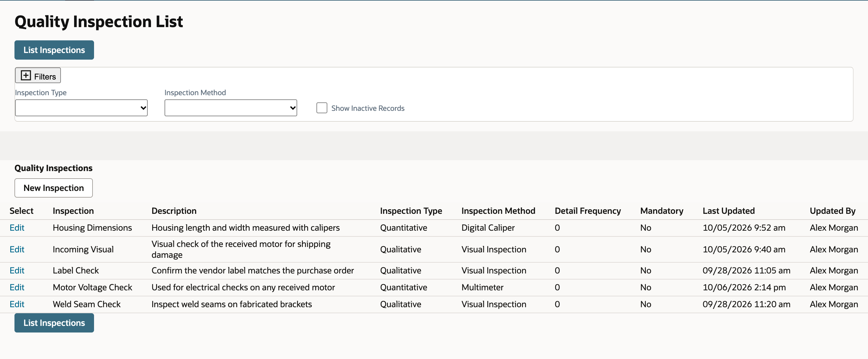The width and height of the screenshot is (868, 359).
Task: Click the bottom List Inspections button
Action: [x=54, y=323]
